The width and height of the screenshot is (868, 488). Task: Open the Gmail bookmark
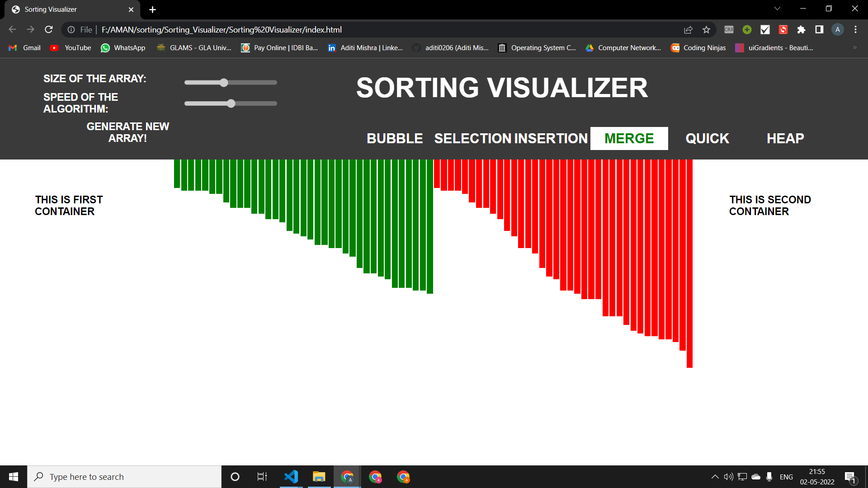pos(24,47)
